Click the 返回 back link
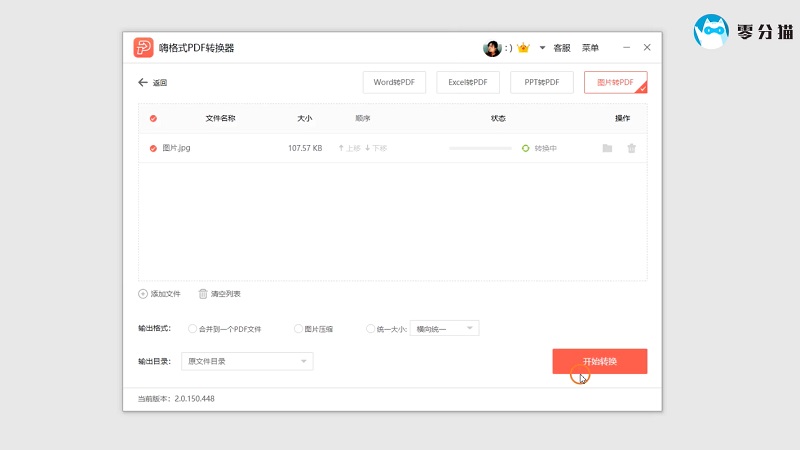 point(160,83)
